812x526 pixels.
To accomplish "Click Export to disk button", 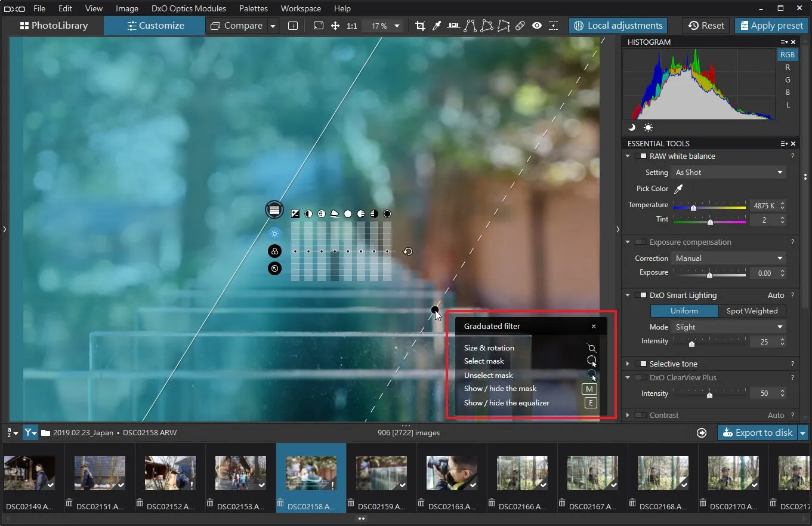I will point(757,433).
